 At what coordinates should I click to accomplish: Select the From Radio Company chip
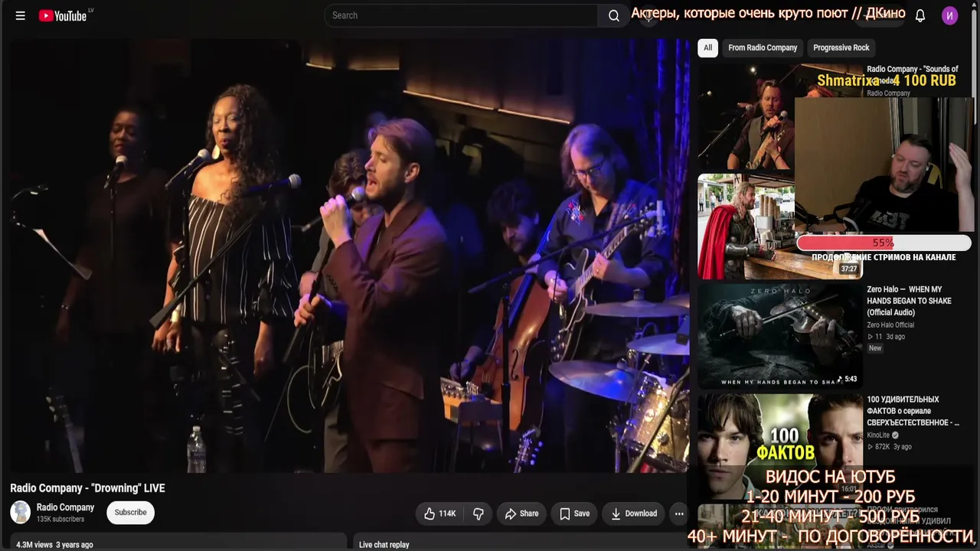coord(763,47)
